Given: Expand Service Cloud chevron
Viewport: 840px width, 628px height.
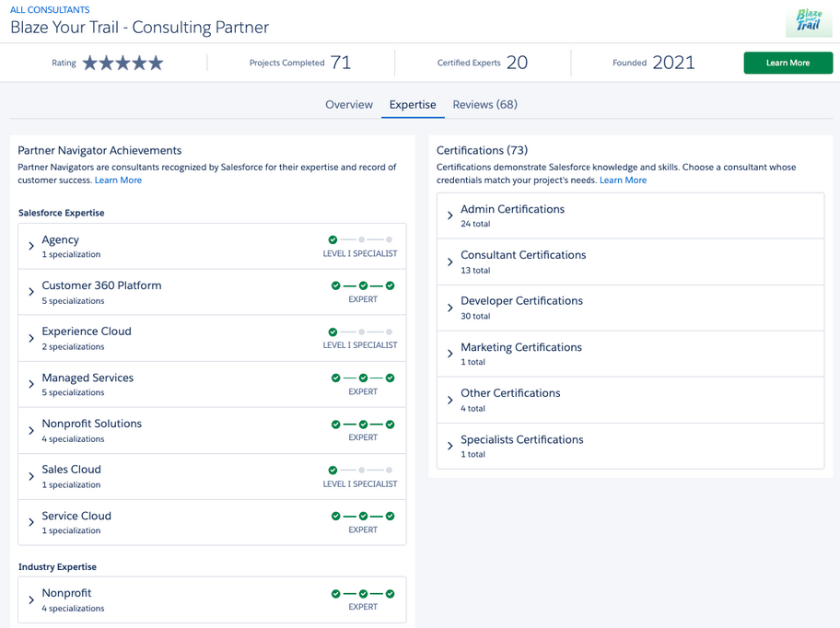Looking at the screenshot, I should [31, 523].
